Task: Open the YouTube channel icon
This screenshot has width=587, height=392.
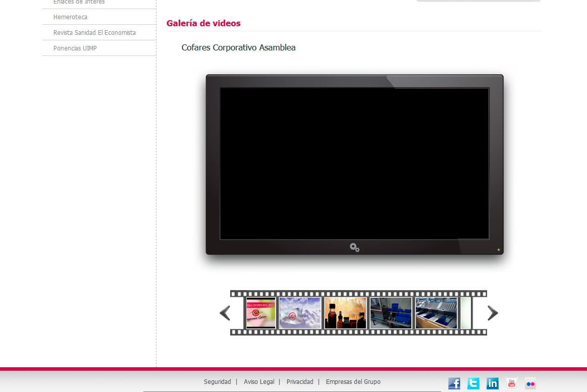Action: (x=512, y=383)
